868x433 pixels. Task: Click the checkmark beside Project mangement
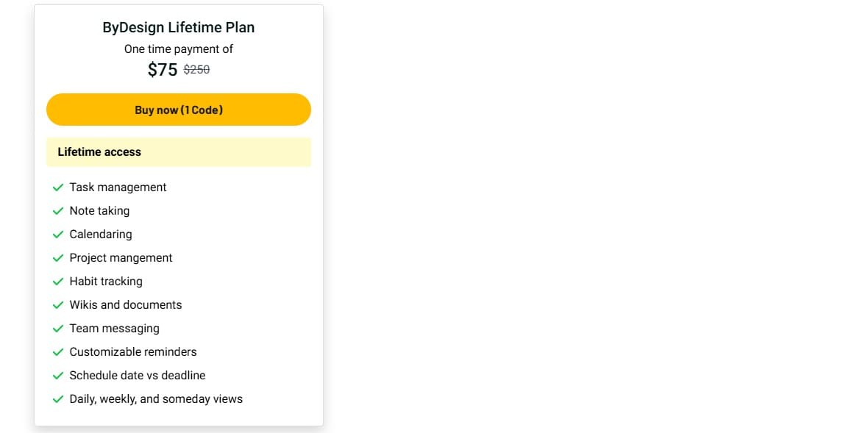58,258
